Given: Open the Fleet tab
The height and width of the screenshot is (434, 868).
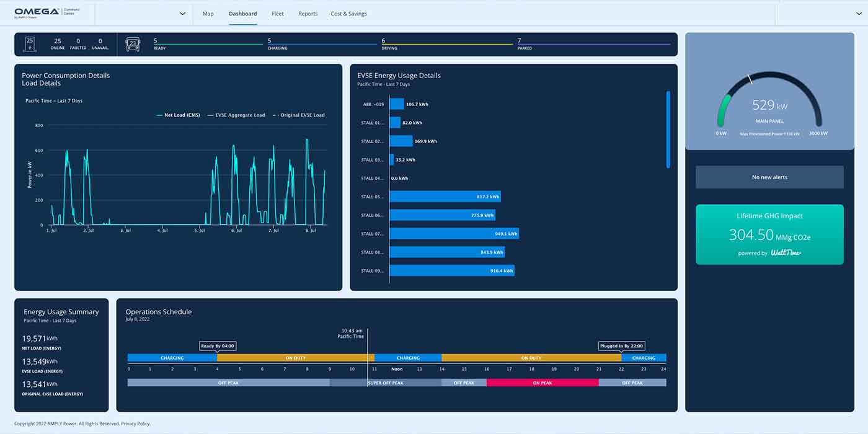Looking at the screenshot, I should (277, 13).
